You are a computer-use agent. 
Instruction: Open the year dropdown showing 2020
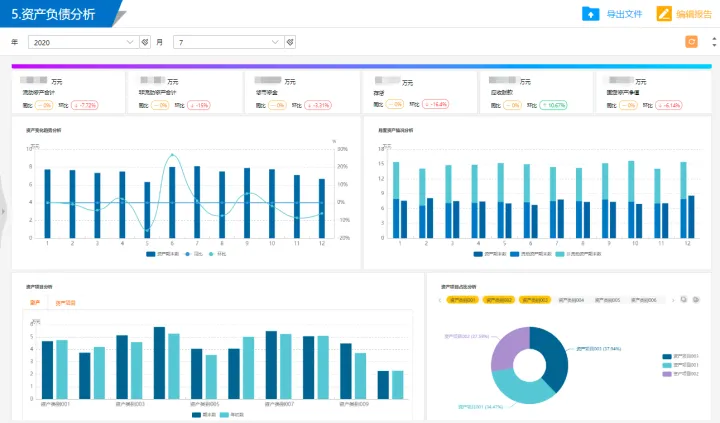[83, 42]
